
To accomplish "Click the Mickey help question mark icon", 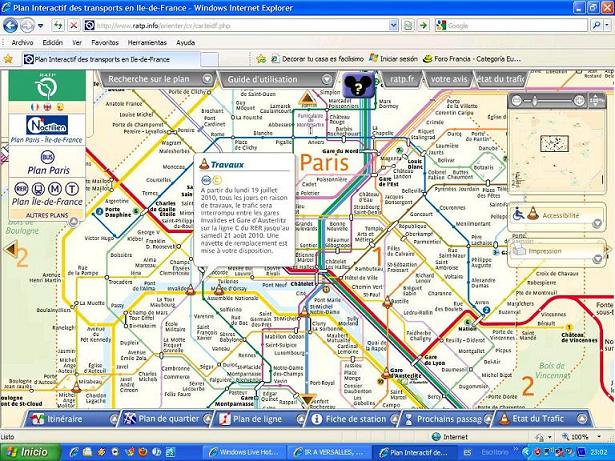I will point(358,85).
